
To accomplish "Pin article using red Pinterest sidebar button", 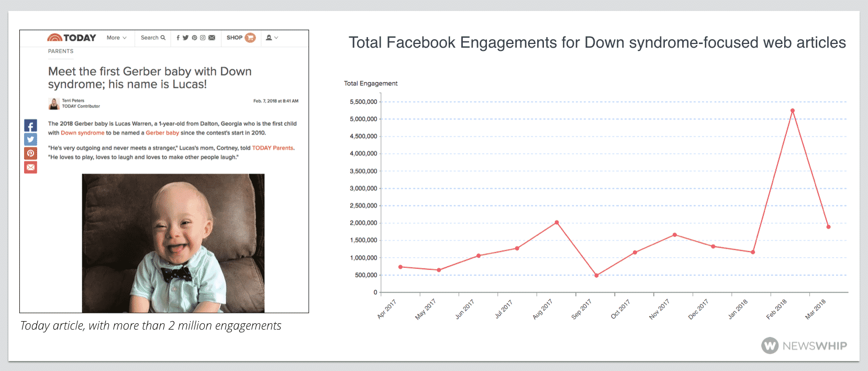I will 30,154.
